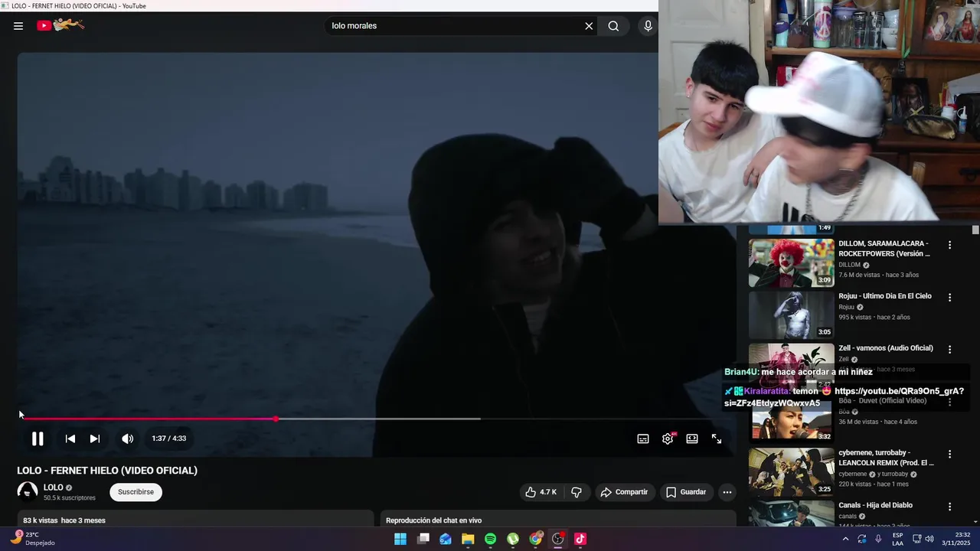Viewport: 980px width, 551px height.
Task: Open player settings gear
Action: (668, 439)
